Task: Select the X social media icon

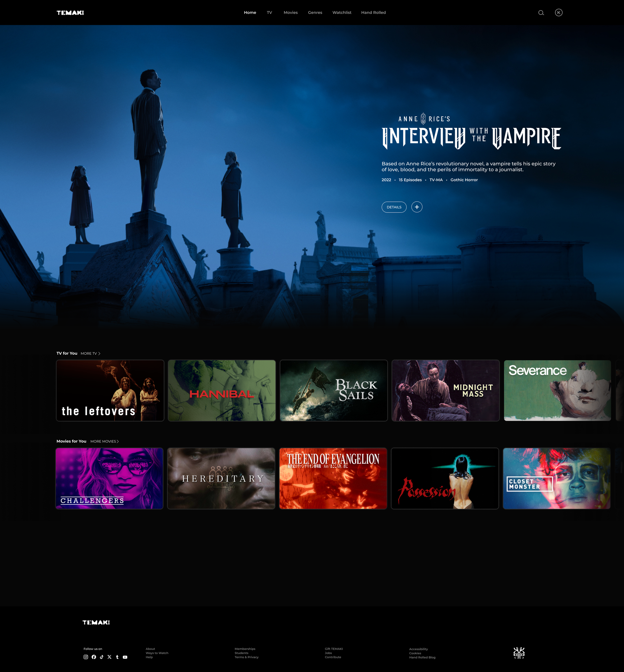Action: [109, 657]
